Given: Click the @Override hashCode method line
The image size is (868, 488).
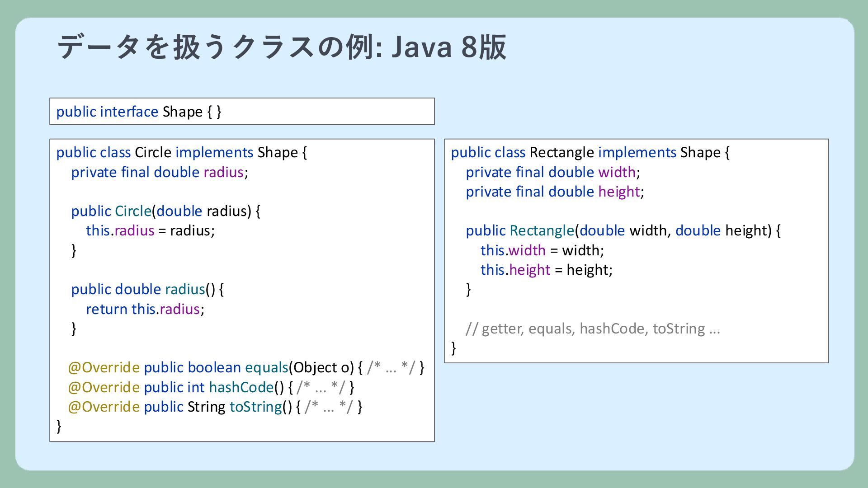Looking at the screenshot, I should [x=211, y=387].
